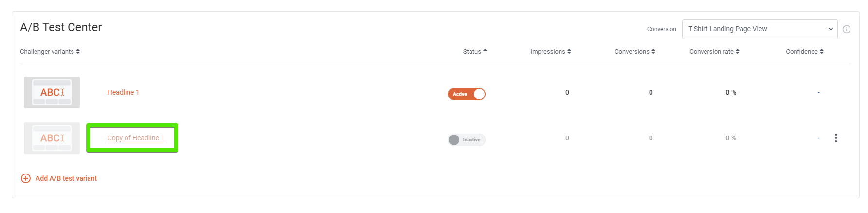Sort by Impressions column arrows
868x213 pixels.
click(x=569, y=51)
